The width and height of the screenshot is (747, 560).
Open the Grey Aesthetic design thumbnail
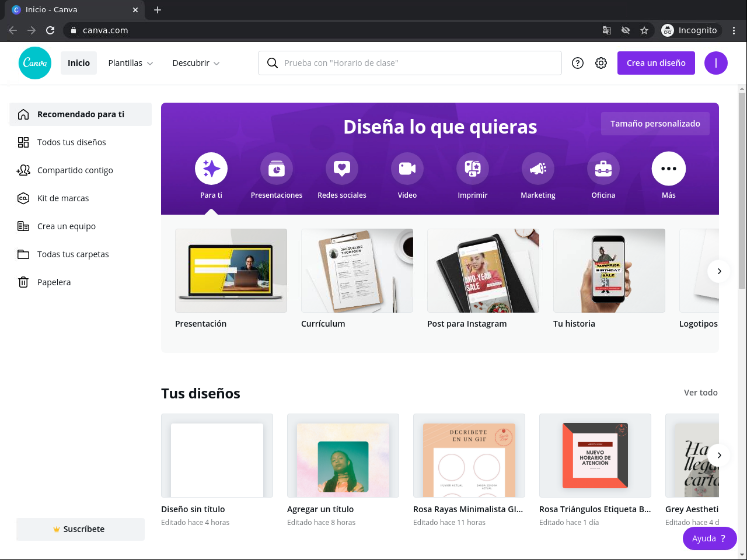click(692, 456)
